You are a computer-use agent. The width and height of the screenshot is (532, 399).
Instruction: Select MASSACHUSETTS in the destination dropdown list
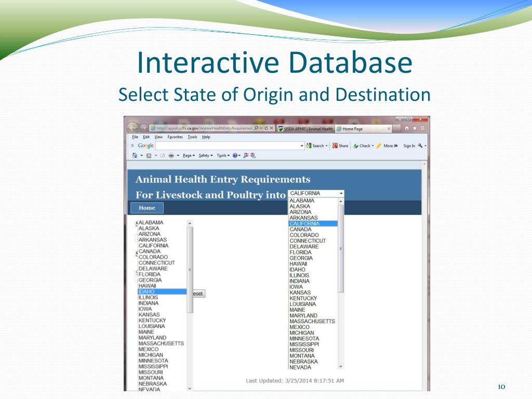313,321
